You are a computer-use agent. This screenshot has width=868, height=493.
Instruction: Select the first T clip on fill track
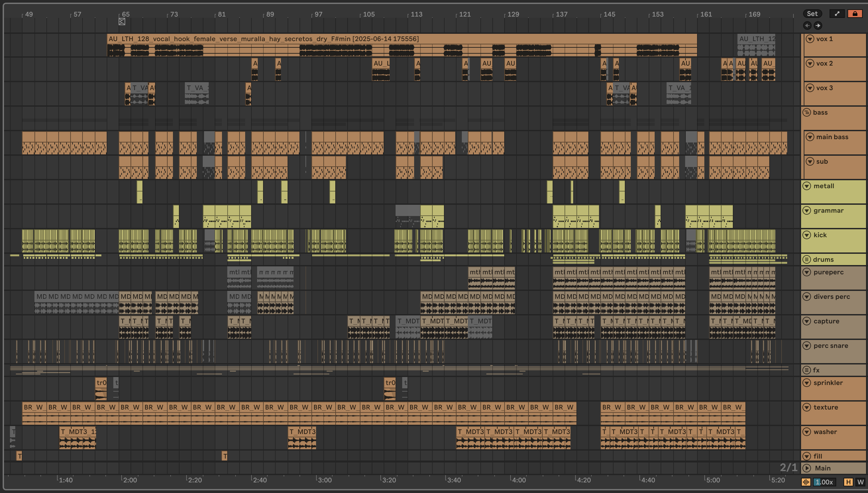19,456
